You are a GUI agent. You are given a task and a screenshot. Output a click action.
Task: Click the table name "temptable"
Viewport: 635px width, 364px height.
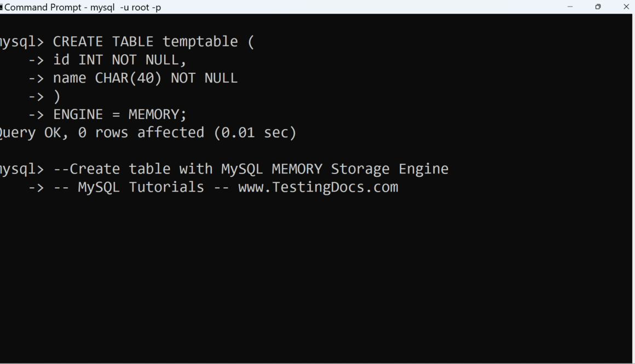click(x=200, y=42)
